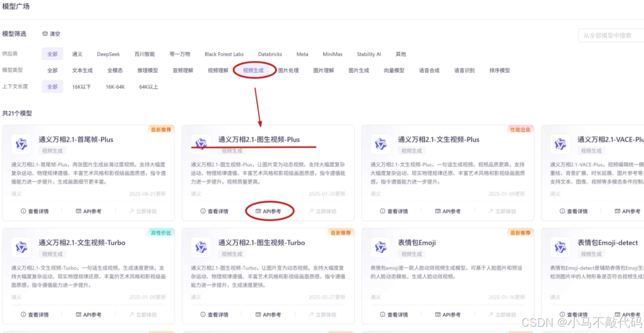Toggle the 16K以下 context length filter
The image size is (644, 333).
(82, 87)
